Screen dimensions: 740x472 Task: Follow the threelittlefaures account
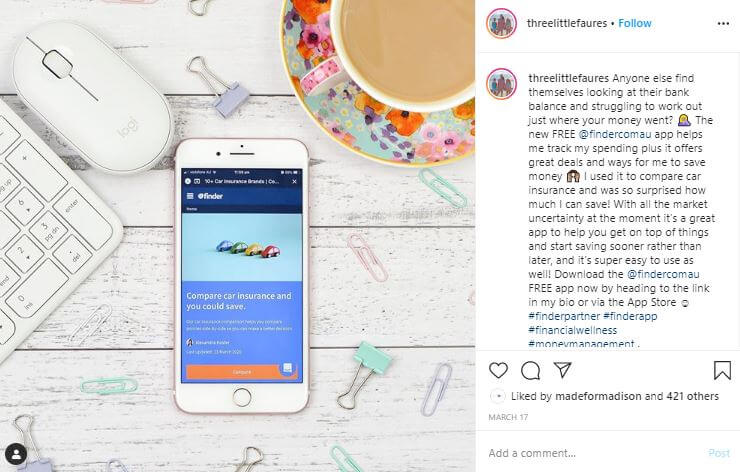click(635, 23)
